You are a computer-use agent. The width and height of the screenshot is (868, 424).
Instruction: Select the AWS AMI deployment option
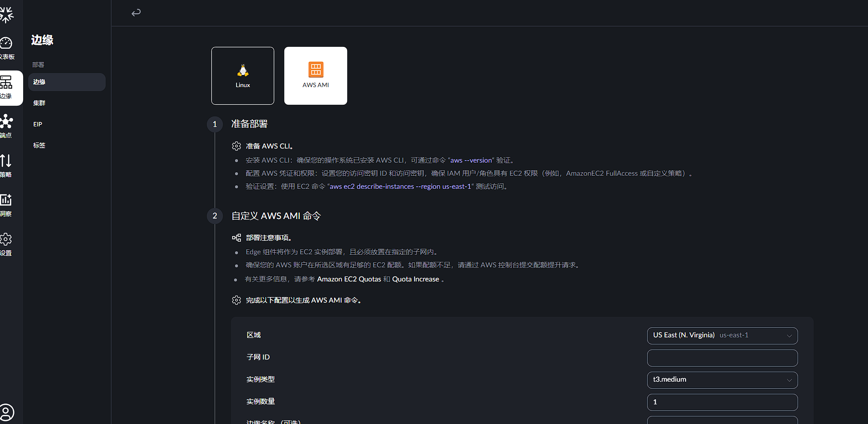point(315,76)
